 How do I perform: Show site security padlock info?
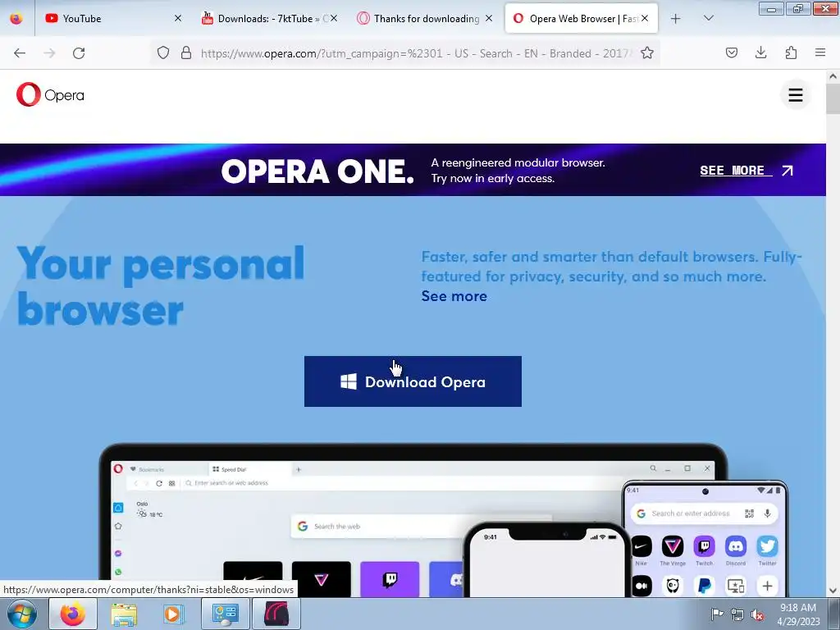click(x=186, y=53)
